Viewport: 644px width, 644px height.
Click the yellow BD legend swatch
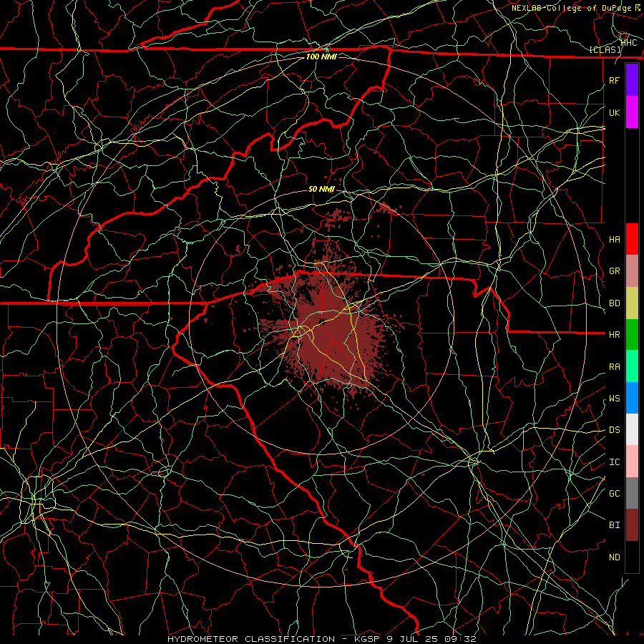pyautogui.click(x=632, y=303)
